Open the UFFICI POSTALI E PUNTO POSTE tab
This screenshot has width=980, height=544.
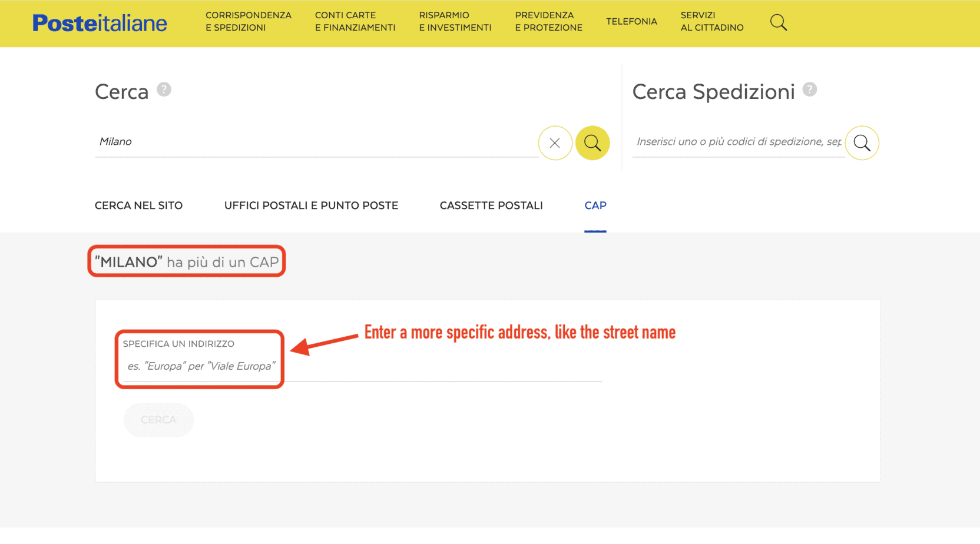pyautogui.click(x=311, y=205)
